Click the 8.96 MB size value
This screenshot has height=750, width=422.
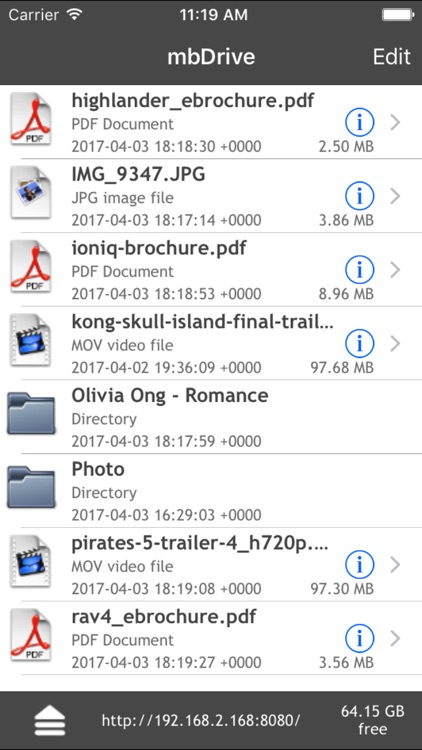[346, 294]
